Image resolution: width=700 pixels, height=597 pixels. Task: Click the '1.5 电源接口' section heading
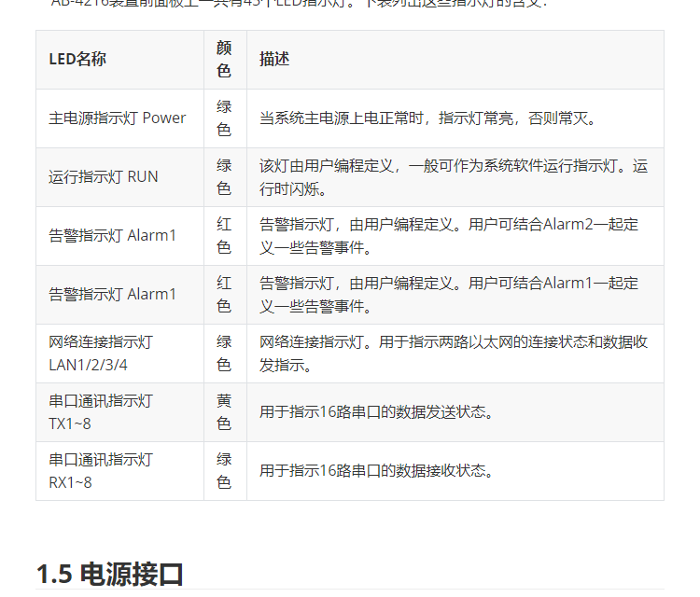(110, 575)
